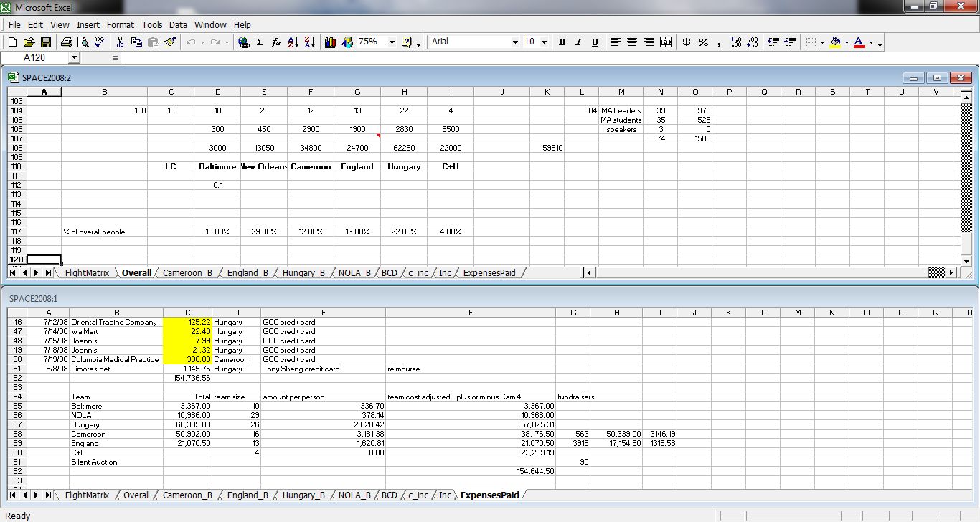Screen dimensions: 980x522
Task: Apply Currency Style dollar icon
Action: 687,42
